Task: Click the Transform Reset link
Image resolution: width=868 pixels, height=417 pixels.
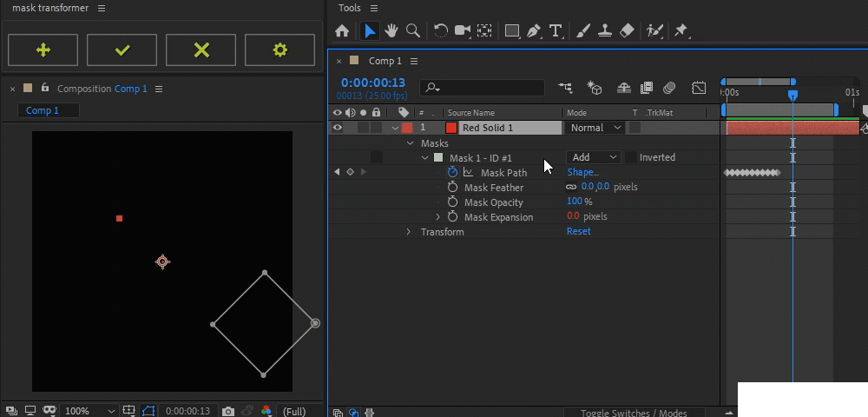Action: click(578, 231)
